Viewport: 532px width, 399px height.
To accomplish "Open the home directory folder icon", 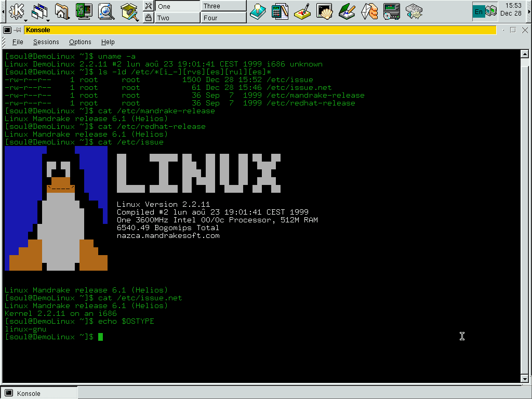I will (x=61, y=11).
